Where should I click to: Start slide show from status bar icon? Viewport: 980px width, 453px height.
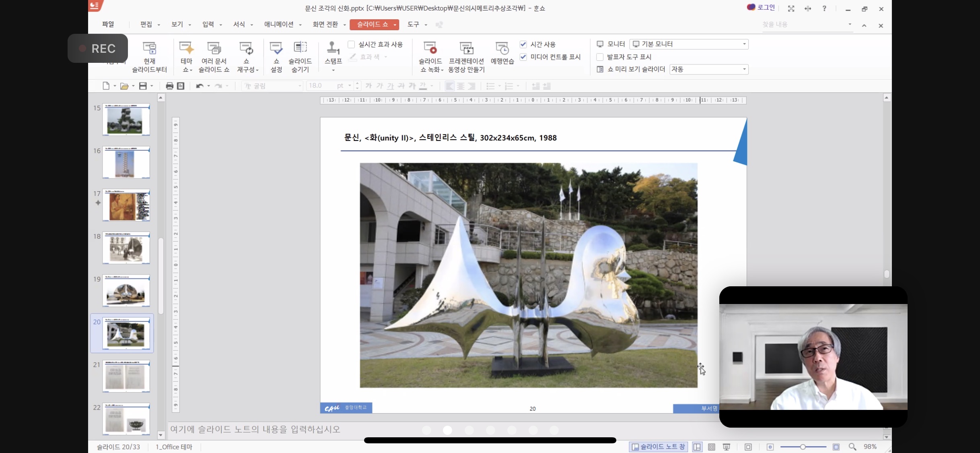pos(727,447)
